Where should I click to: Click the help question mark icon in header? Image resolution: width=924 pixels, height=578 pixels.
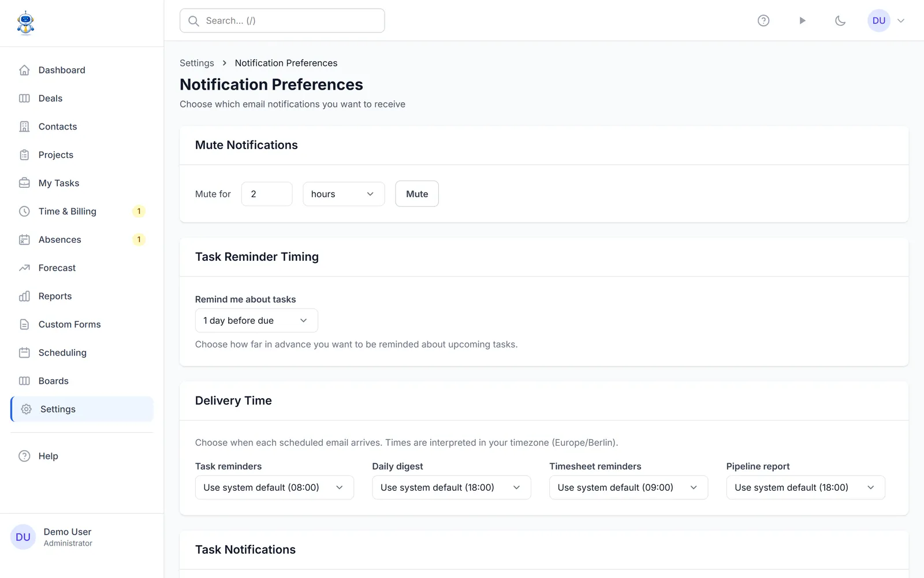tap(763, 21)
